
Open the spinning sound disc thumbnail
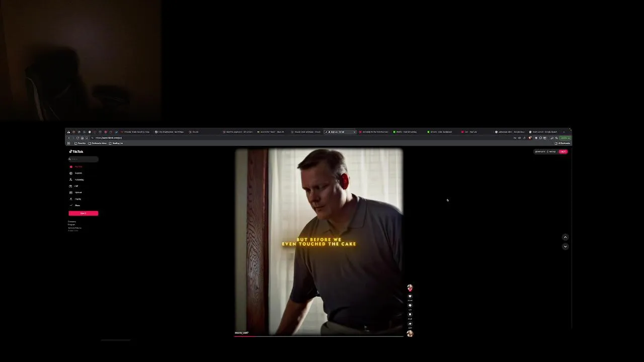tap(410, 333)
